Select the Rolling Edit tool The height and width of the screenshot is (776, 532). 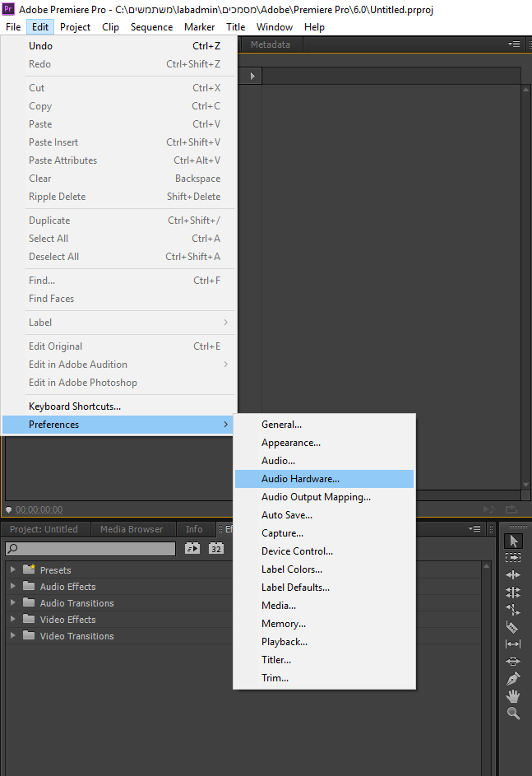pos(513,592)
